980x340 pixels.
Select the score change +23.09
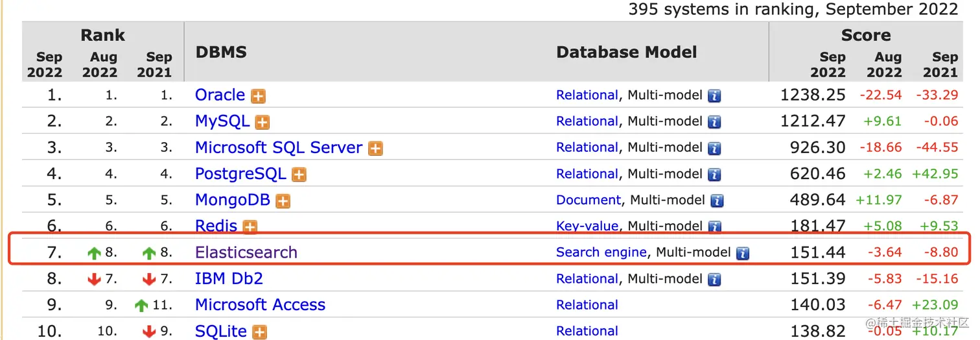tap(935, 305)
